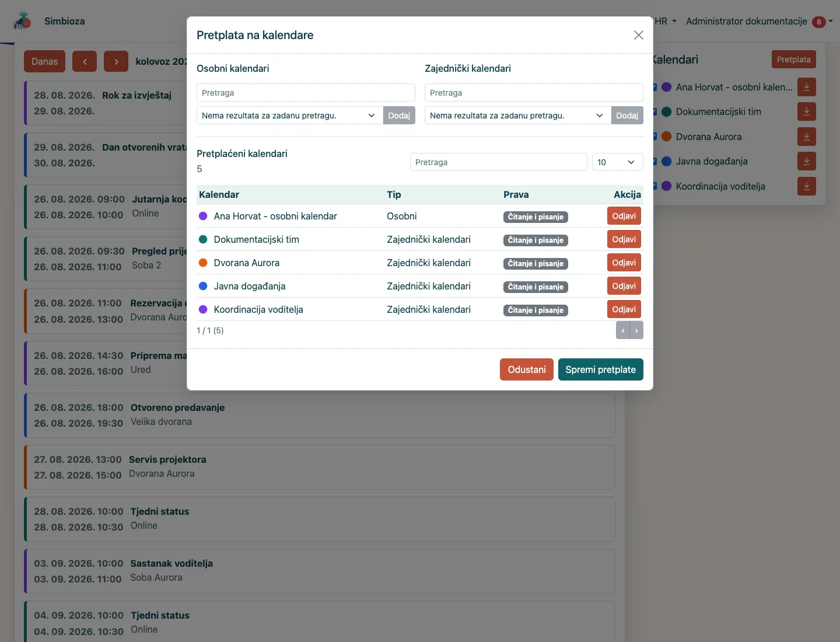The height and width of the screenshot is (642, 840).
Task: Download Koordinacija voditelja calendar in sidebar
Action: 806,186
